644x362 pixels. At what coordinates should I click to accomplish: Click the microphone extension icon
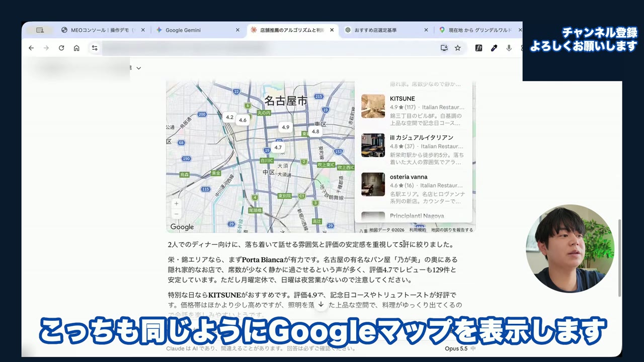tap(509, 48)
